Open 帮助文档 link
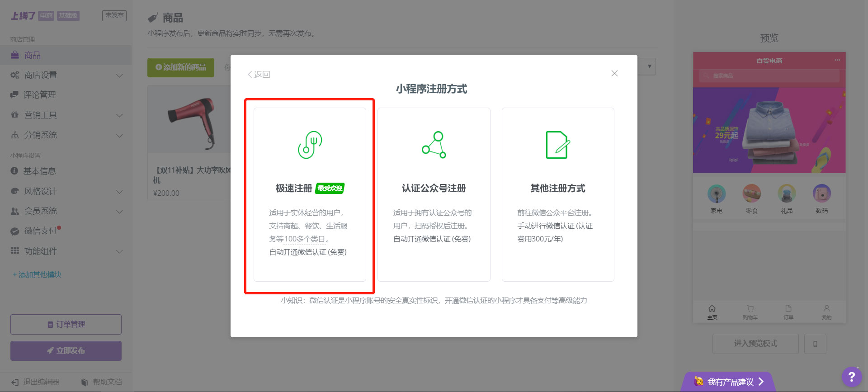The width and height of the screenshot is (868, 392). point(102,382)
